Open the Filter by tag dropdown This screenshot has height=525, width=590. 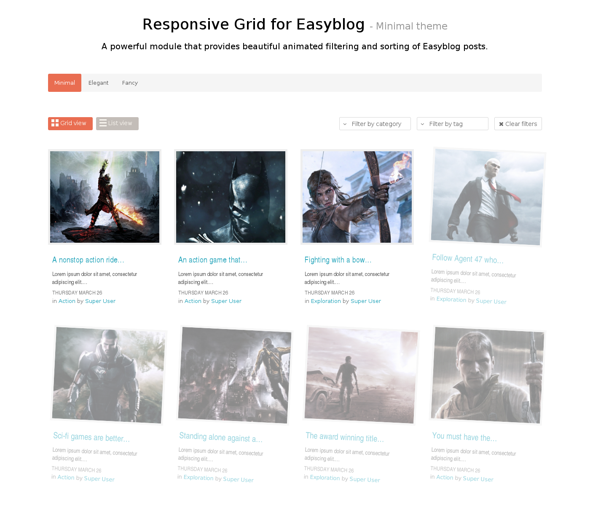coord(452,124)
